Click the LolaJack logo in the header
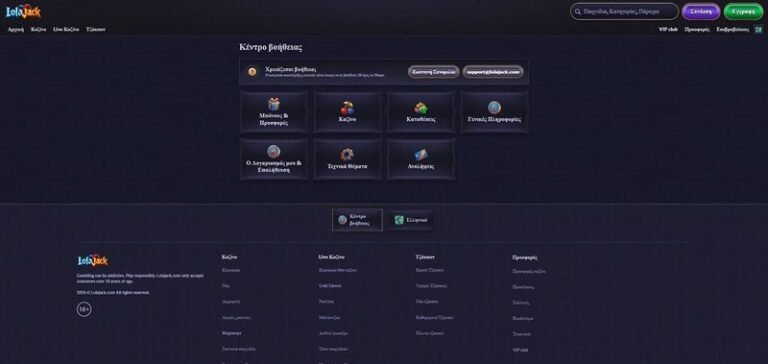The image size is (768, 364). [x=23, y=12]
